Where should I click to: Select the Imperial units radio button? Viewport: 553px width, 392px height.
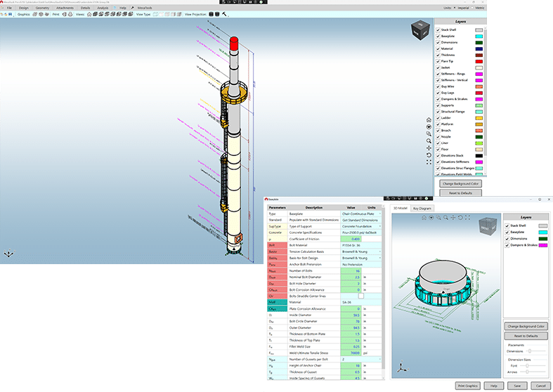(x=455, y=8)
